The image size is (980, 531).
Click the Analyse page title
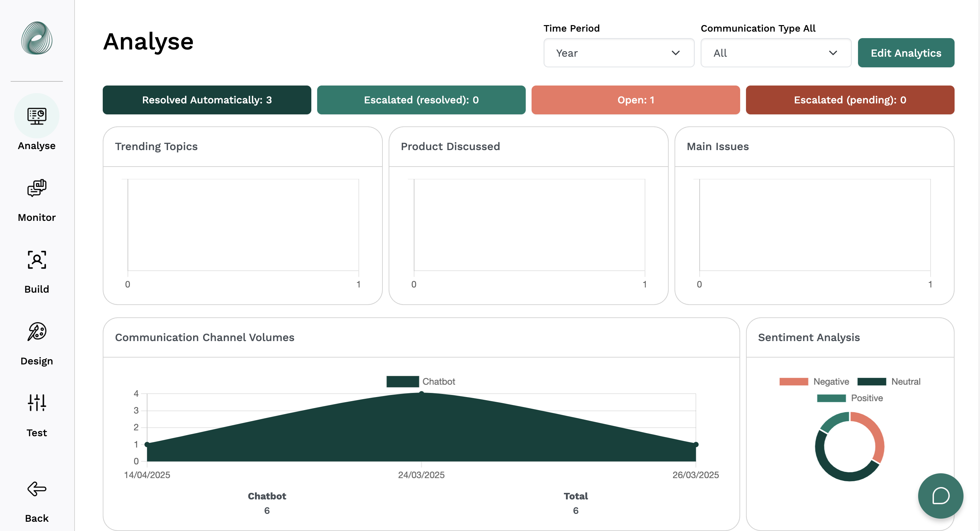[148, 42]
